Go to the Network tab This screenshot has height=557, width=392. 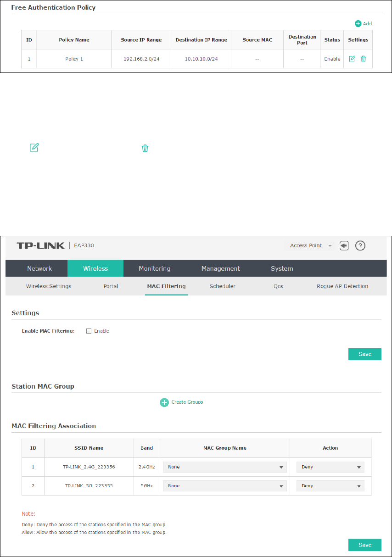(39, 268)
